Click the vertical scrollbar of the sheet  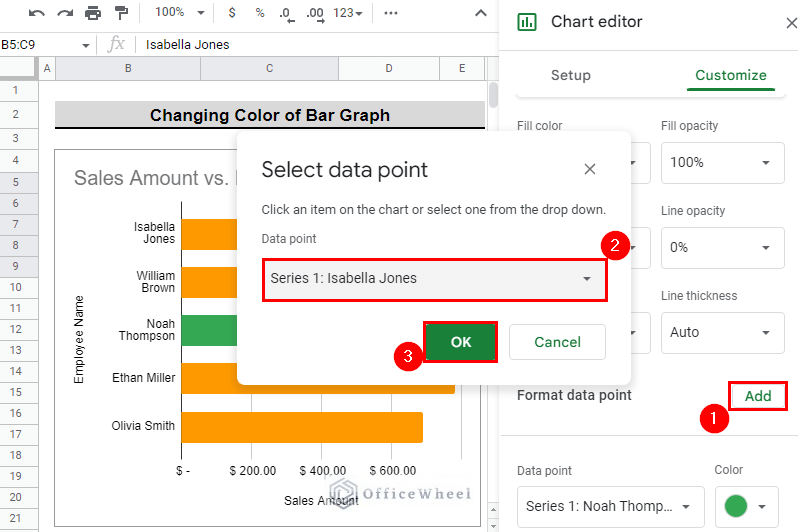493,95
